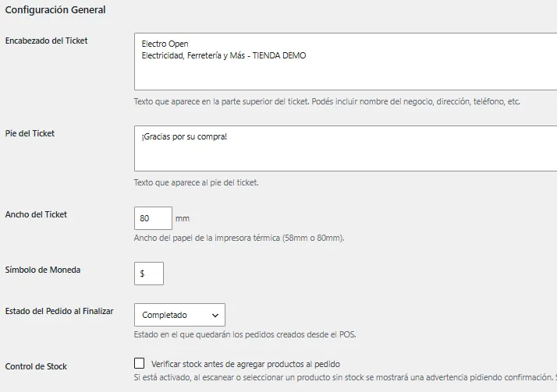Focus the Ancho del Ticket number field
The height and width of the screenshot is (392, 557).
tap(153, 218)
